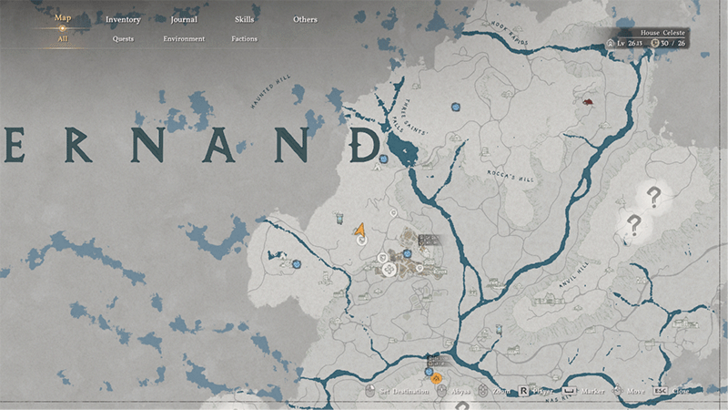This screenshot has width=728, height=410.
Task: Select blue waypoint beside Three Saints' Falls lake
Action: tap(384, 159)
